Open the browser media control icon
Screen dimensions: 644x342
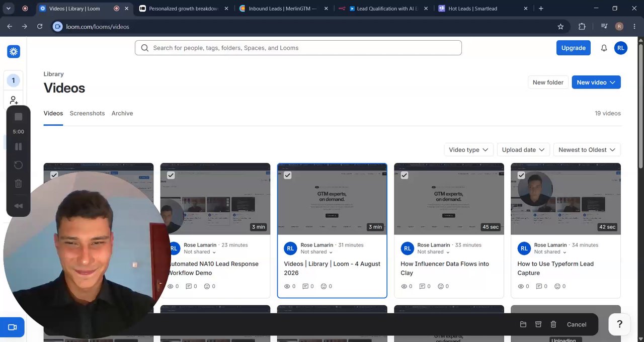[x=604, y=27]
